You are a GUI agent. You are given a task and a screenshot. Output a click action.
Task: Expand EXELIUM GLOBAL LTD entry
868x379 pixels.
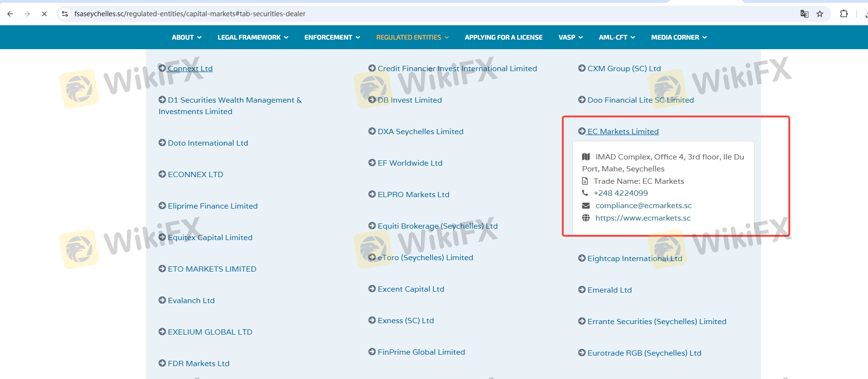coord(205,332)
